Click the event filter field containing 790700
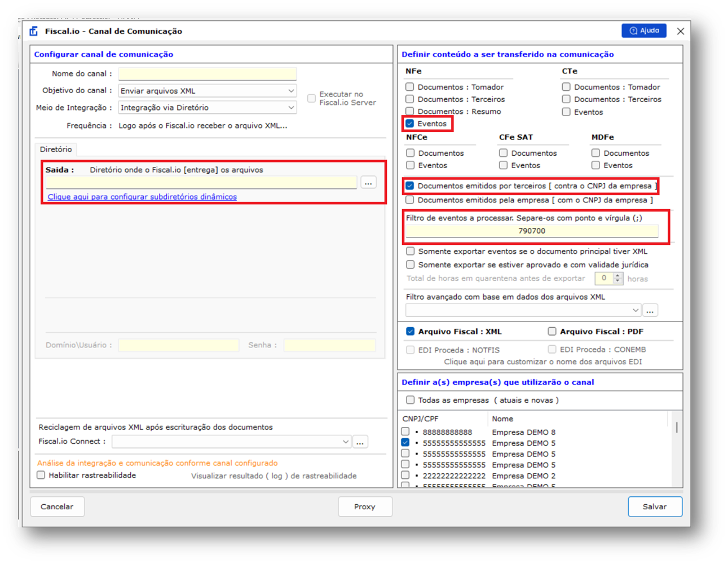 click(x=532, y=231)
